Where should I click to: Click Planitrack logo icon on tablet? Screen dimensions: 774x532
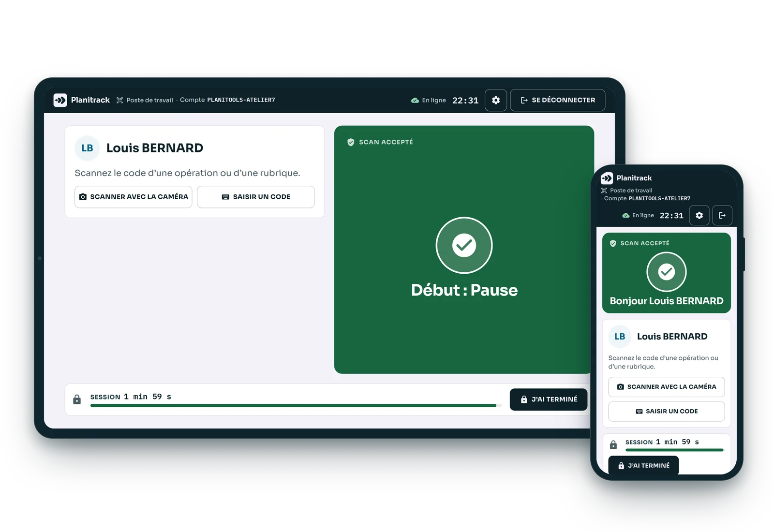[x=60, y=100]
